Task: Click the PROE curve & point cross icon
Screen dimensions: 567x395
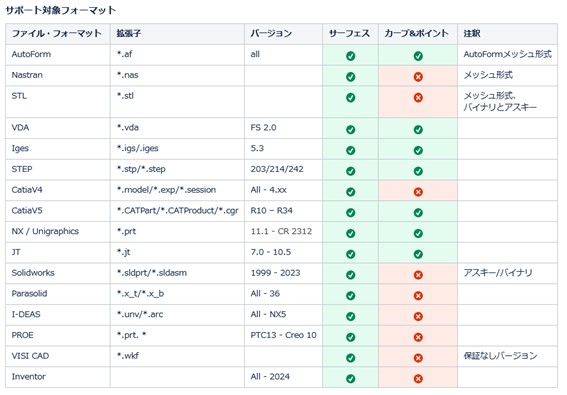Action: [x=418, y=337]
